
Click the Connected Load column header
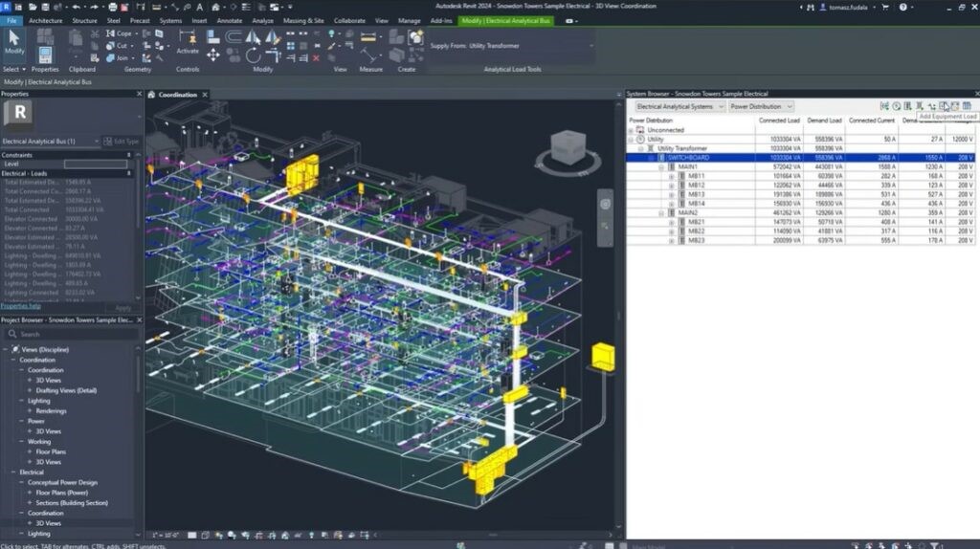779,121
